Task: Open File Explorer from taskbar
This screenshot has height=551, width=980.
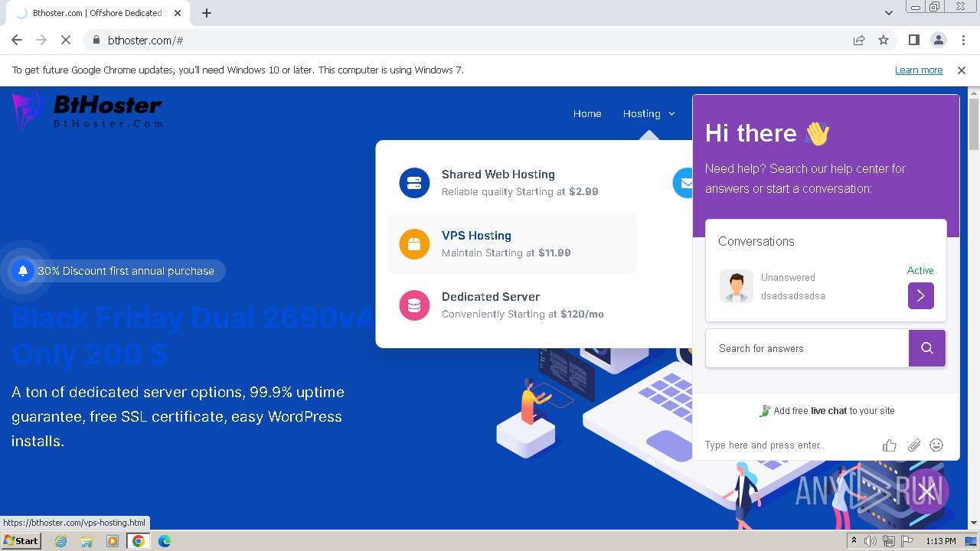Action: pos(87,541)
